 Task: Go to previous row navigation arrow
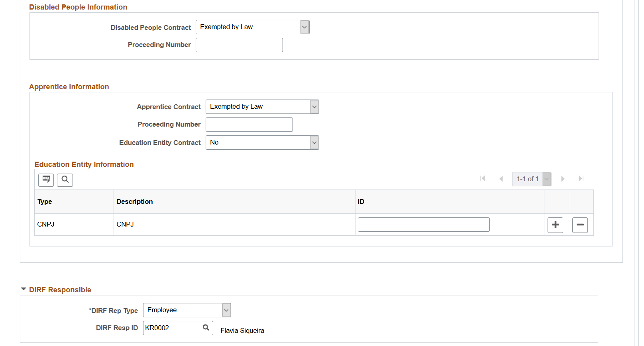coord(501,179)
